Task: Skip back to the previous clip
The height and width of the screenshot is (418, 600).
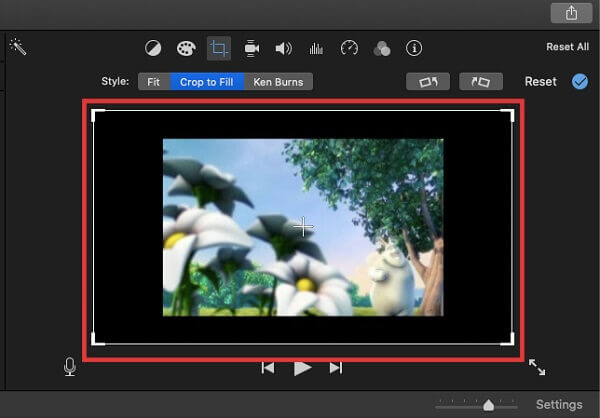Action: coord(268,368)
